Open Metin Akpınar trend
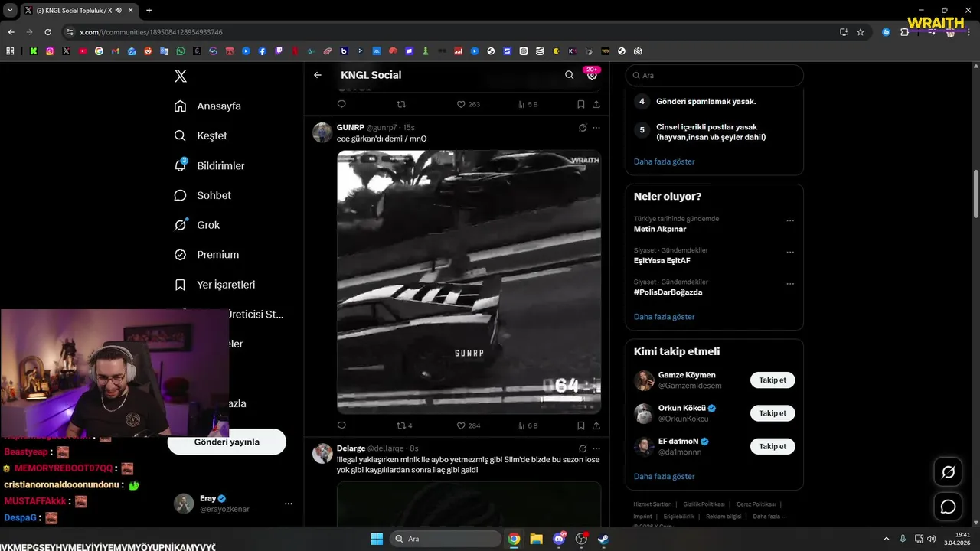This screenshot has height=551, width=980. (x=660, y=229)
